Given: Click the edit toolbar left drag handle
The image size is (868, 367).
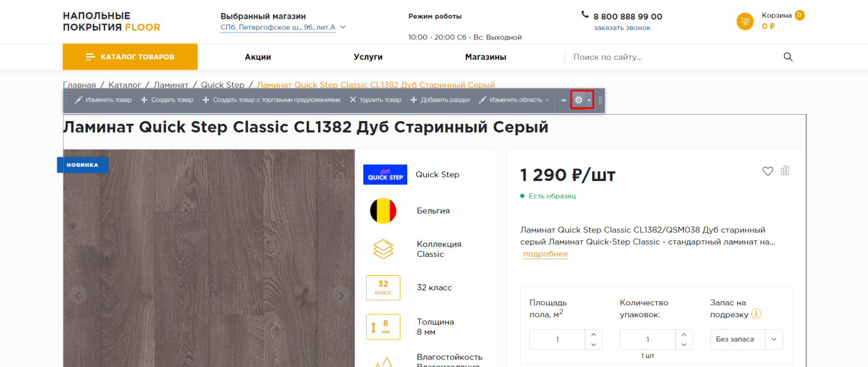Looking at the screenshot, I should click(x=67, y=100).
